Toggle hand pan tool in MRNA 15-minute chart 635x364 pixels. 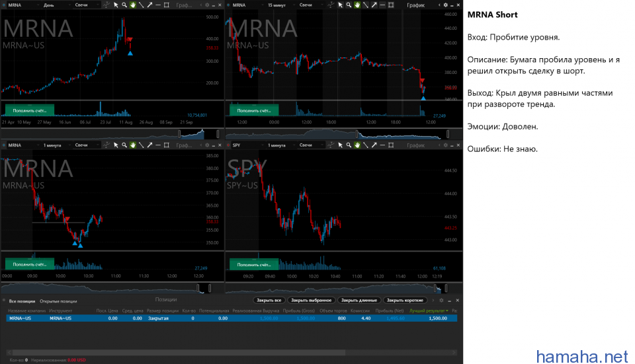tap(357, 5)
